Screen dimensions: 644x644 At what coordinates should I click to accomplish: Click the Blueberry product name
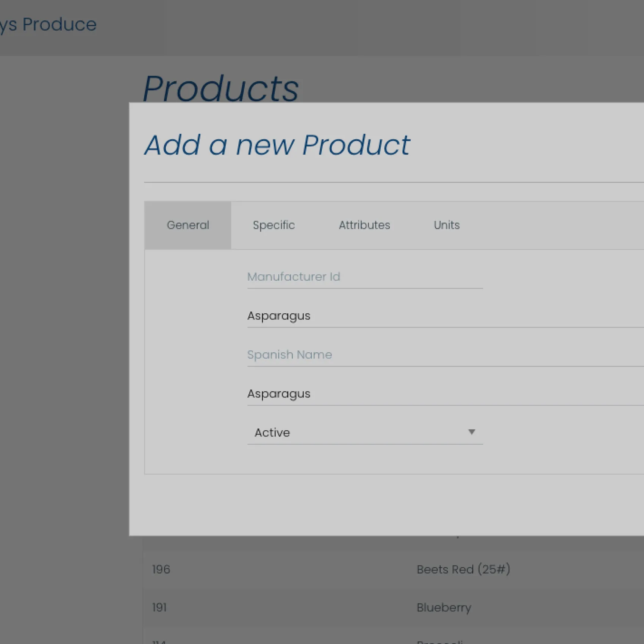click(444, 608)
